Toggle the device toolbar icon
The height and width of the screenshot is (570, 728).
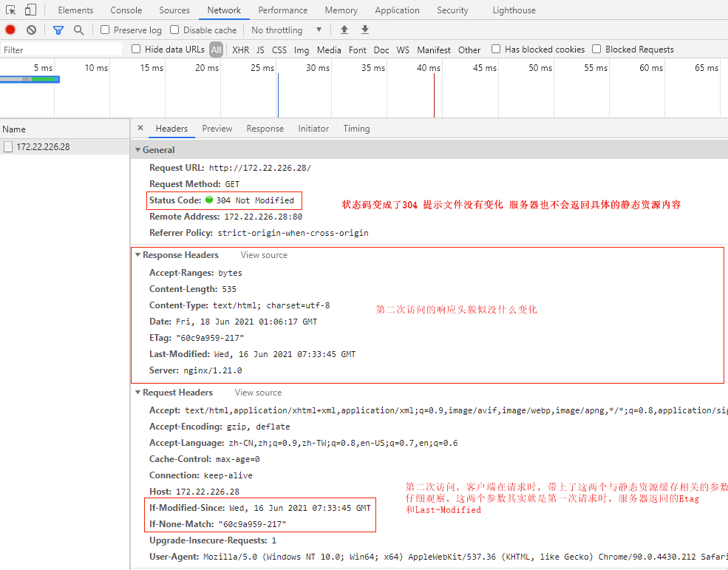(30, 10)
